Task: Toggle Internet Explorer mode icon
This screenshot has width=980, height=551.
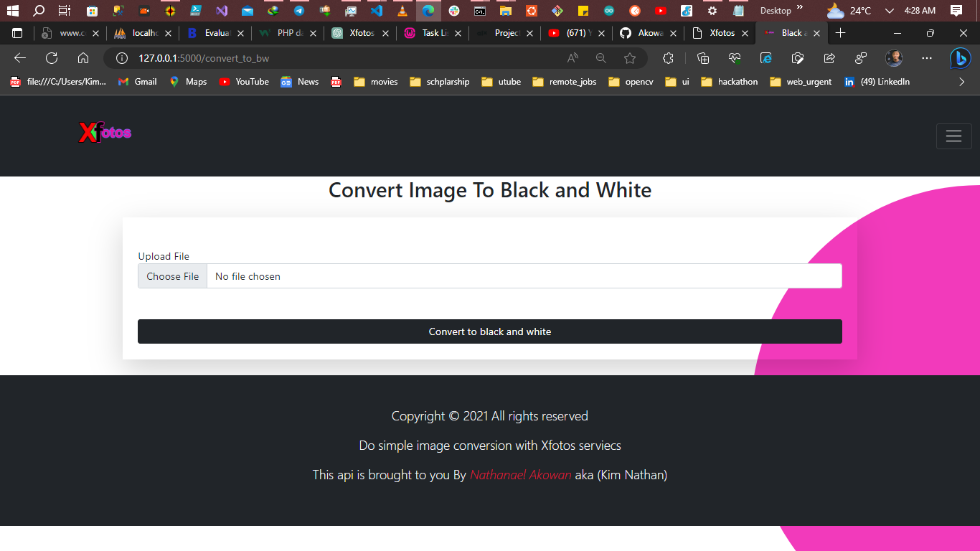Action: [x=766, y=58]
